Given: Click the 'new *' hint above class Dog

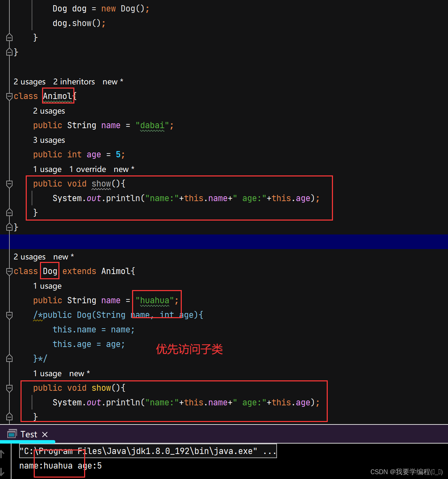Looking at the screenshot, I should (64, 257).
